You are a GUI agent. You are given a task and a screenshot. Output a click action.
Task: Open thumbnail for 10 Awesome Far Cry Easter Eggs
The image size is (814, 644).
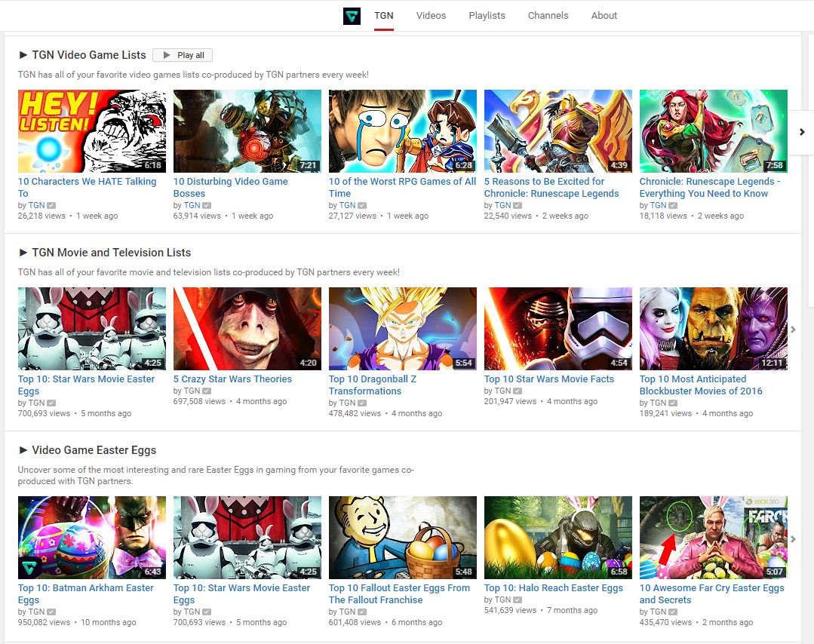click(x=714, y=538)
